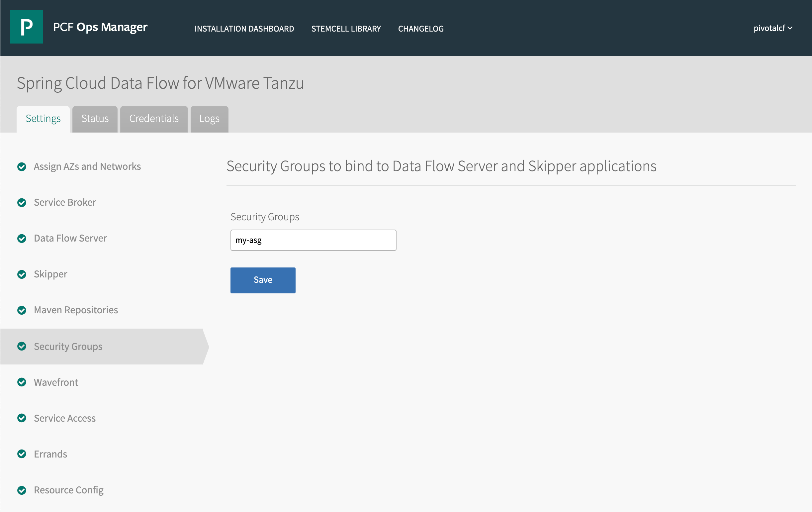Click the green checkmark beside Errands
Viewport: 812px width, 512px height.
point(22,454)
